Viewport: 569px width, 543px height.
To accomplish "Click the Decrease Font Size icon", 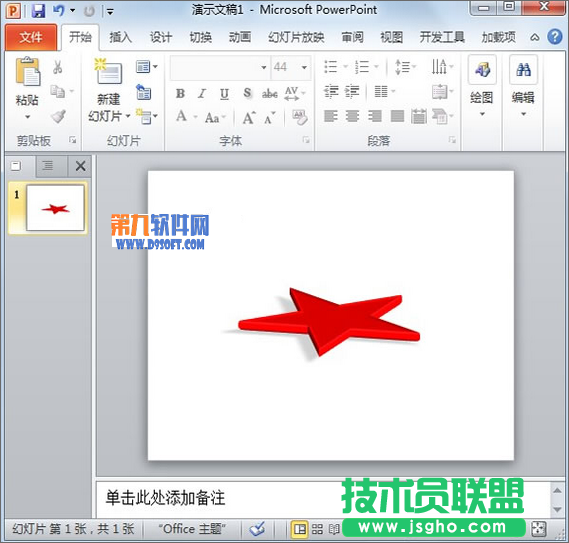I will (270, 118).
